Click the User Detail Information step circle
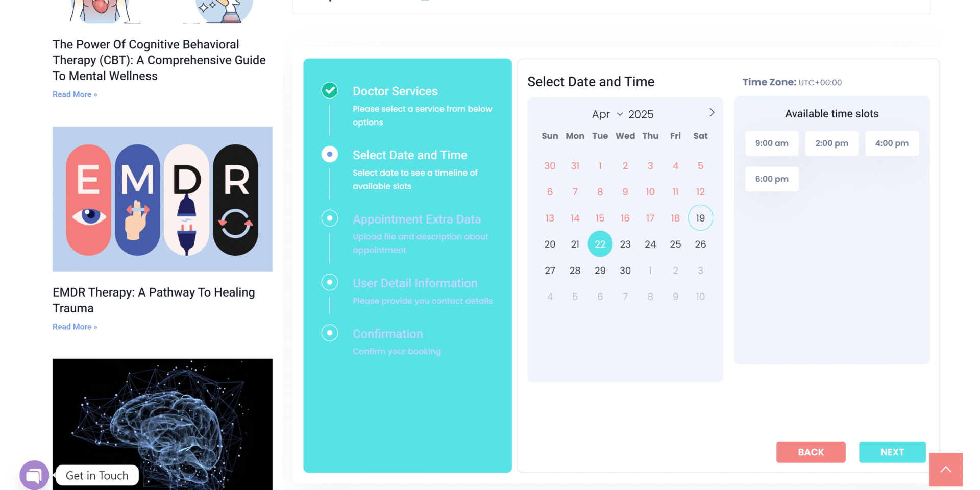This screenshot has width=980, height=490. [330, 282]
